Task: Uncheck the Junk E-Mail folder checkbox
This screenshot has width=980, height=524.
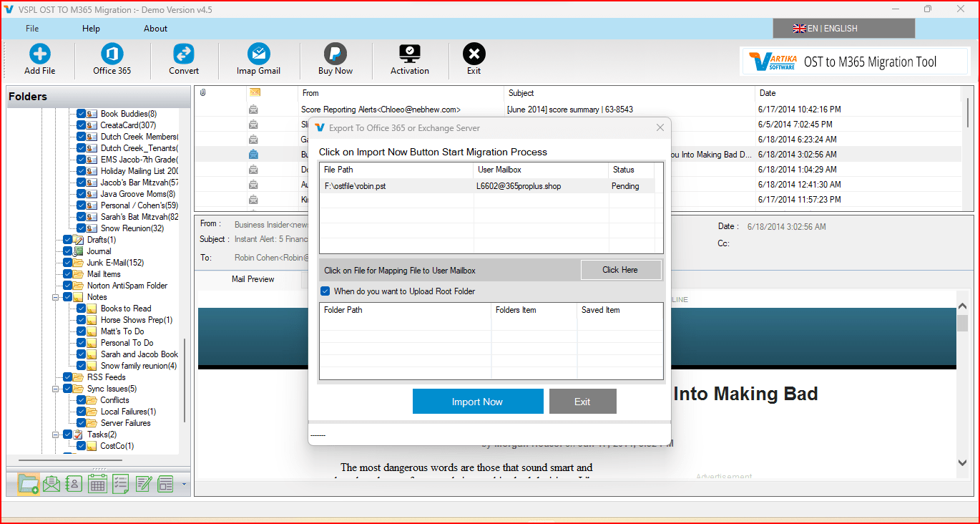Action: (x=68, y=263)
